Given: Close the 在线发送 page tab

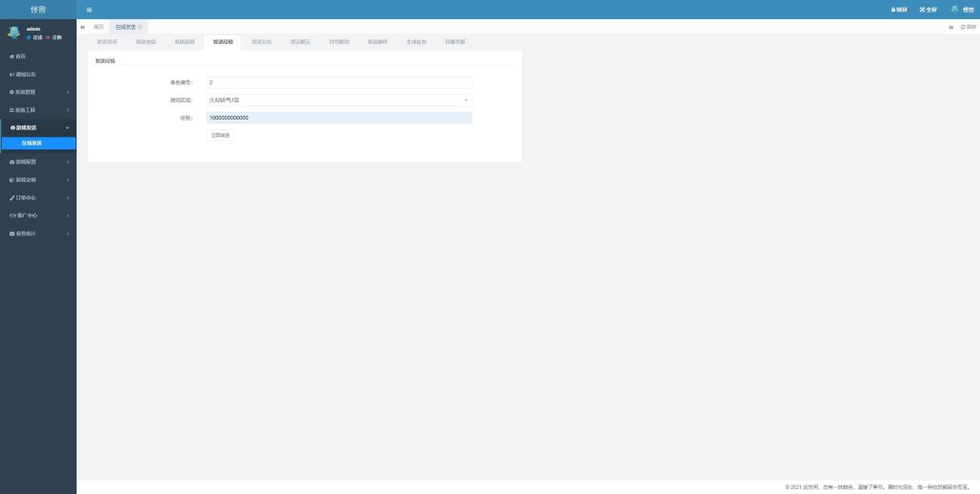Looking at the screenshot, I should tap(141, 27).
